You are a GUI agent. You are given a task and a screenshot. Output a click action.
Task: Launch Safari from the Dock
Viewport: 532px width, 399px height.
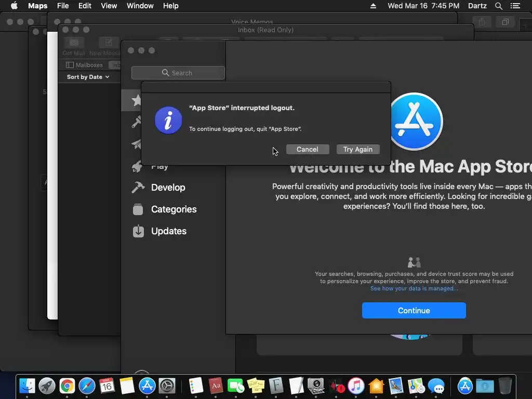[87, 386]
